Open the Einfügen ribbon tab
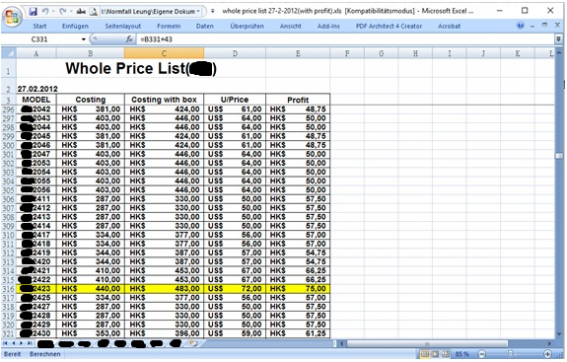The width and height of the screenshot is (567, 362). pyautogui.click(x=75, y=26)
